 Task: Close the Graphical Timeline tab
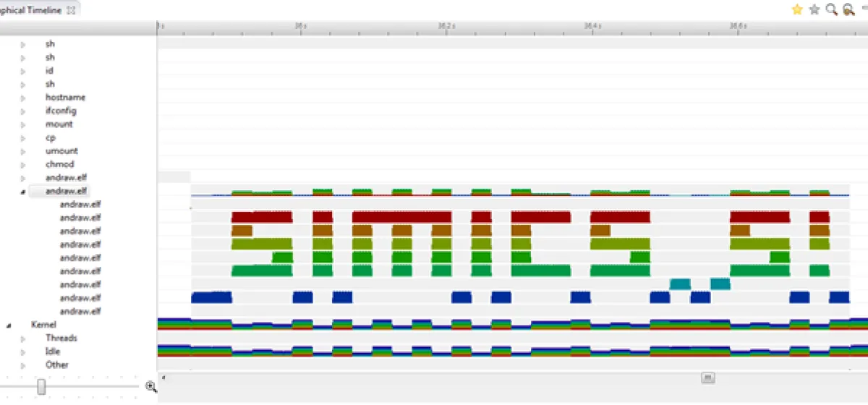[x=70, y=10]
